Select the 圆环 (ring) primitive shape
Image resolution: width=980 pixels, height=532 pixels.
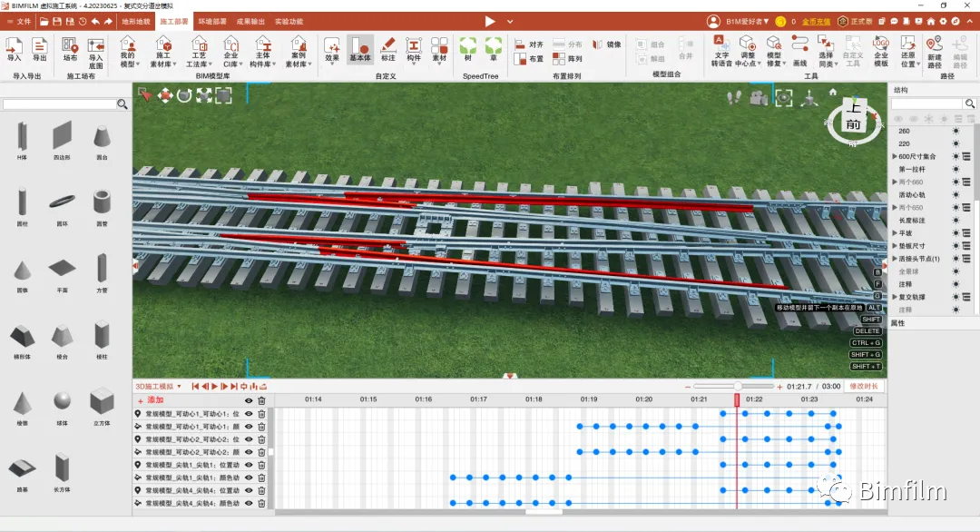pos(63,202)
